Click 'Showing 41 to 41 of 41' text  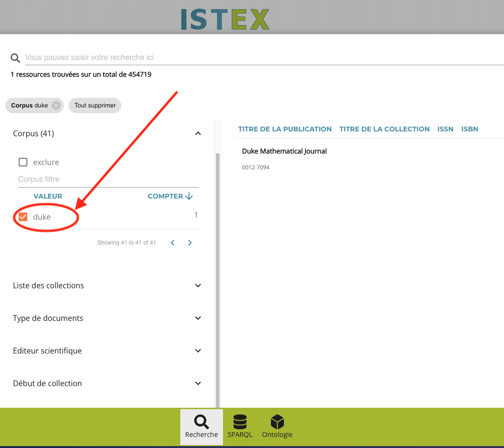click(126, 243)
